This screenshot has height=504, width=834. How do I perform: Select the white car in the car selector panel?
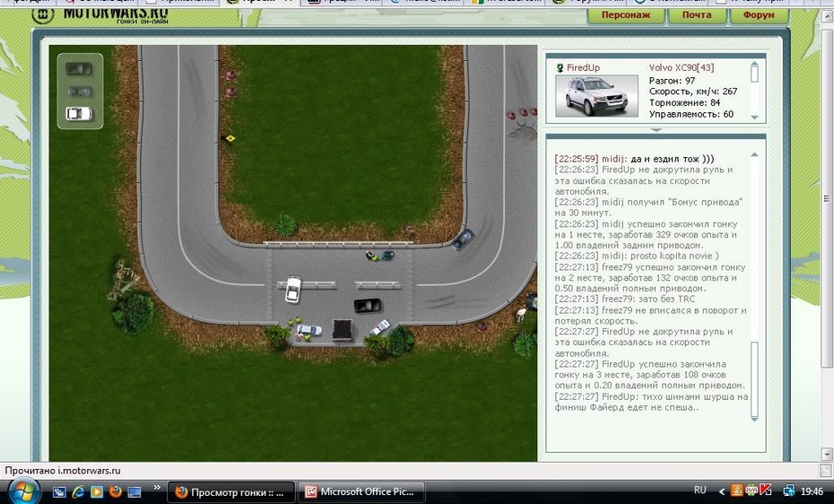pos(80,113)
